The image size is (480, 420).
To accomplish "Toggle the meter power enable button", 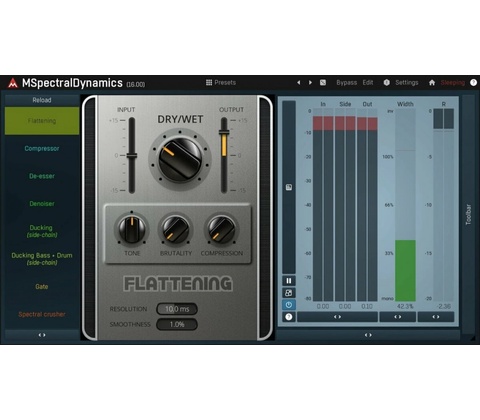I will (x=289, y=305).
